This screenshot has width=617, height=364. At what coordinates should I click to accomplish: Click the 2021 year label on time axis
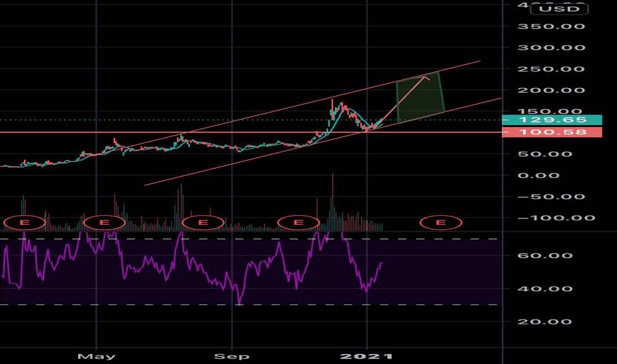pyautogui.click(x=366, y=357)
